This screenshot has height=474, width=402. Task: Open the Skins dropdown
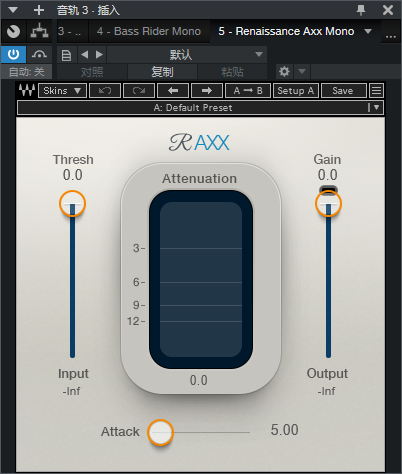pos(63,91)
